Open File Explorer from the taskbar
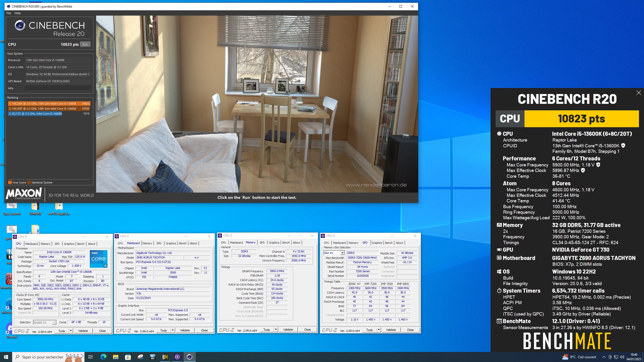Image resolution: width=644 pixels, height=362 pixels. click(115, 357)
